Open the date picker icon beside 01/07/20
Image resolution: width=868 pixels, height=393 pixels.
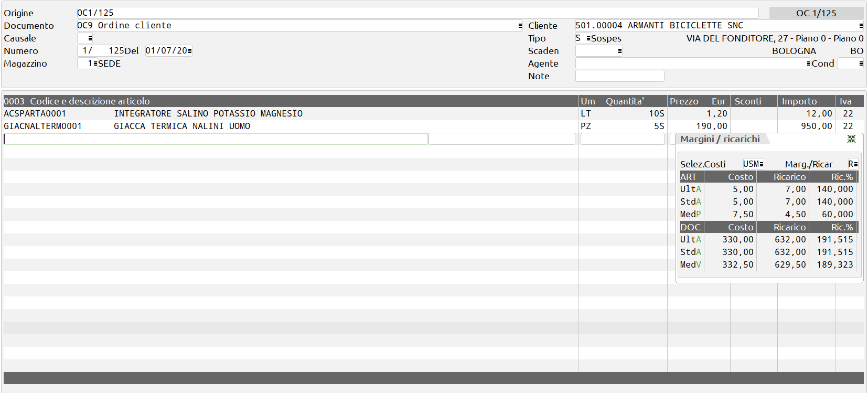click(x=189, y=51)
